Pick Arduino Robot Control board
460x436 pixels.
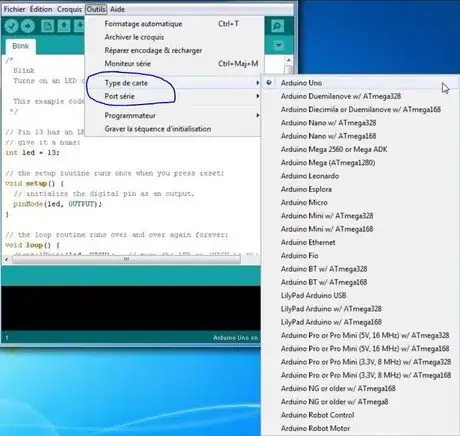[360, 415]
